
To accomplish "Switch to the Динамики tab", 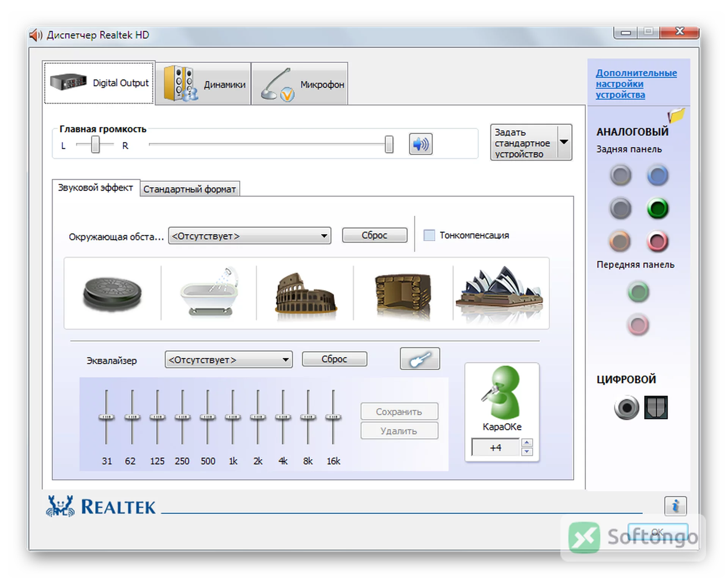I will coord(204,84).
